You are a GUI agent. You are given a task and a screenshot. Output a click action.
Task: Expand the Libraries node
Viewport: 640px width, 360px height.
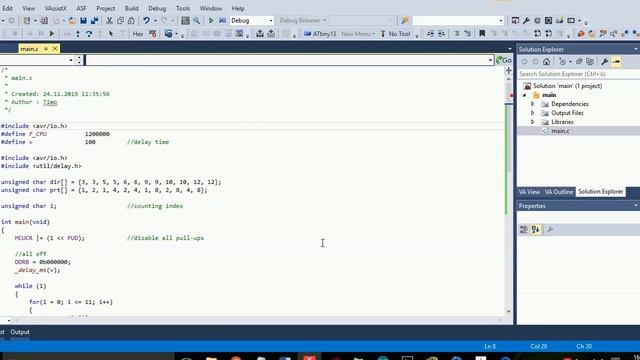click(x=532, y=122)
